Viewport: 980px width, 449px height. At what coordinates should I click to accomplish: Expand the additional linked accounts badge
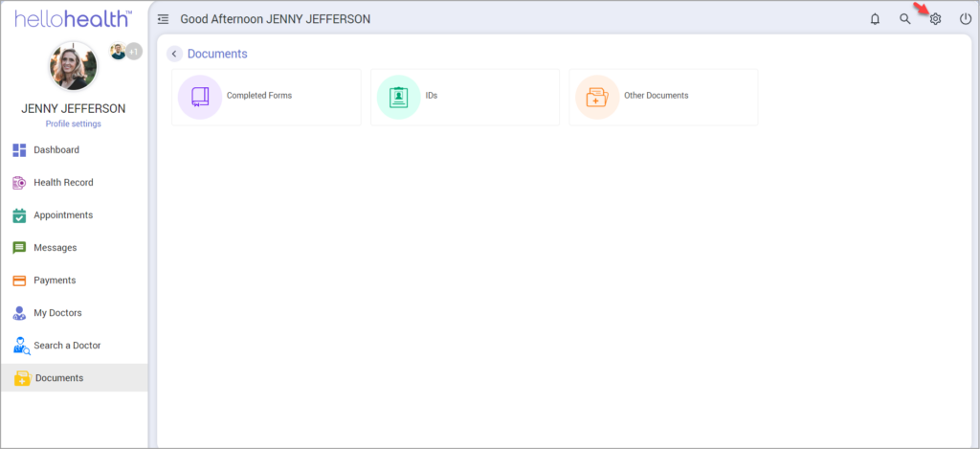[x=134, y=51]
